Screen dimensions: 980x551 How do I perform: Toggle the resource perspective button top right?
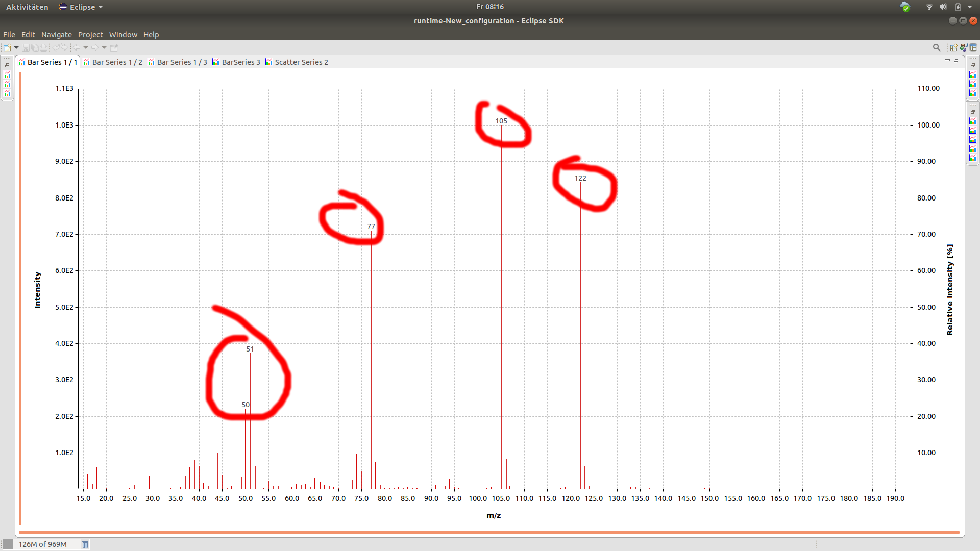973,47
